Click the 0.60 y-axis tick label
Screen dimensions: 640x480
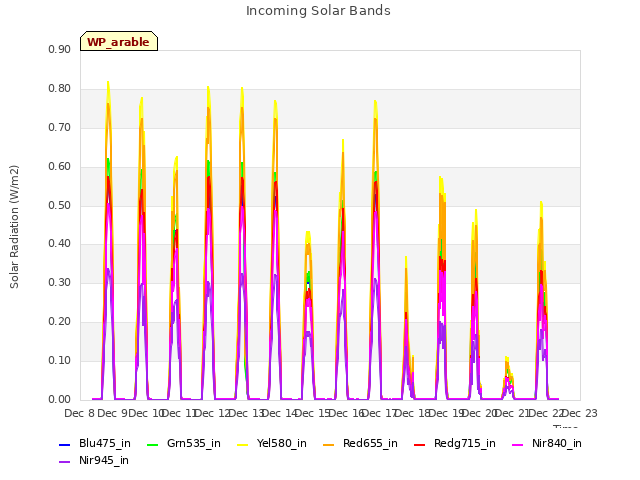[60, 167]
